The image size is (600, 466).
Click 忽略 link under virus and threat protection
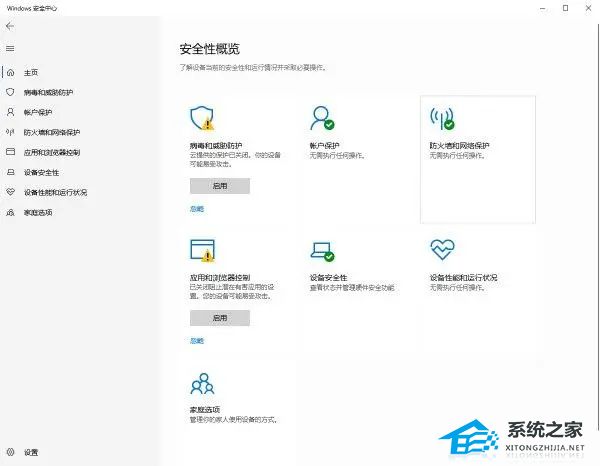tap(197, 209)
